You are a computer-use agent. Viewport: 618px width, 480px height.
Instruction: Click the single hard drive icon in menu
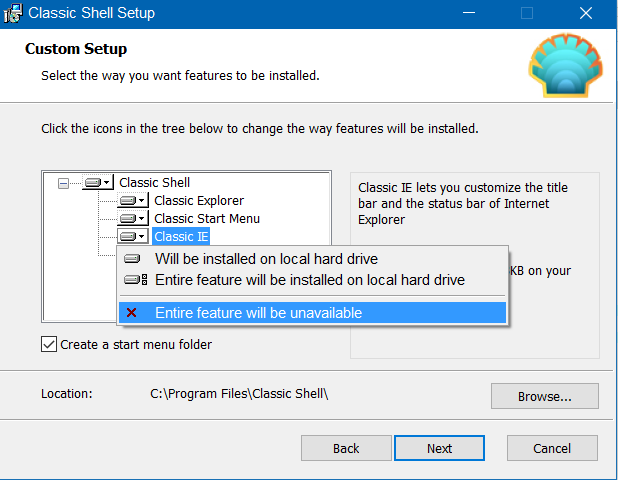[x=132, y=259]
